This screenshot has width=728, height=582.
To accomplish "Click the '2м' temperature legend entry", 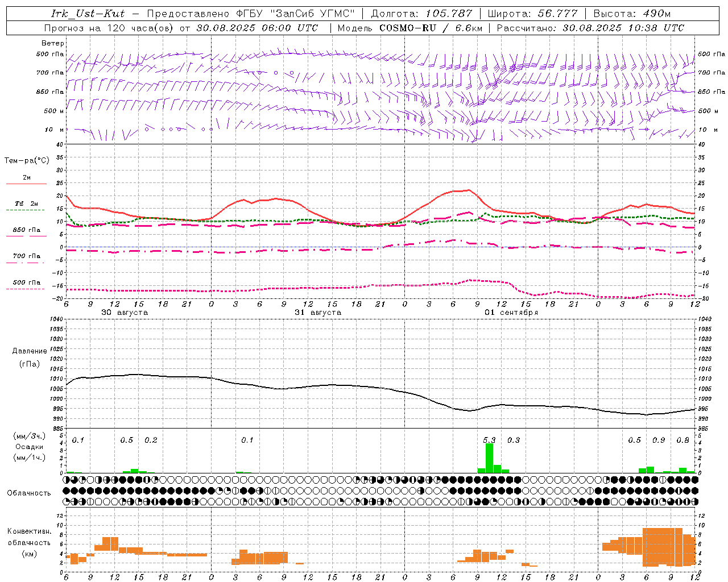I will click(27, 178).
